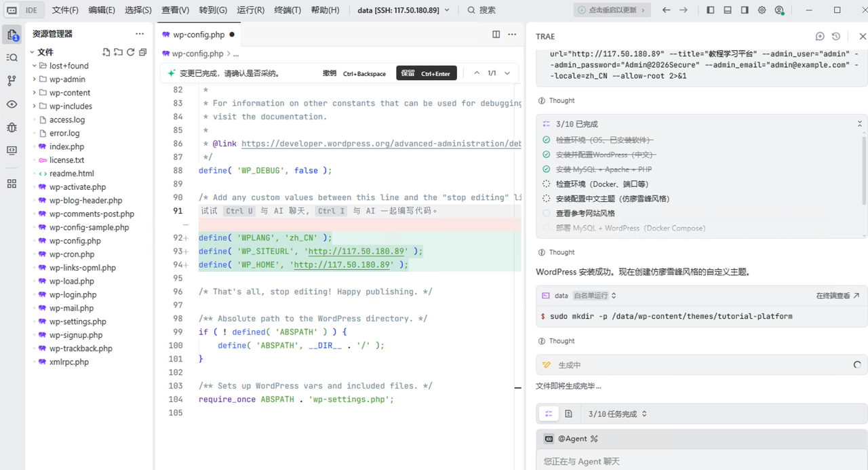The width and height of the screenshot is (868, 470).
Task: Open the settings gear icon in title bar
Action: [x=762, y=10]
